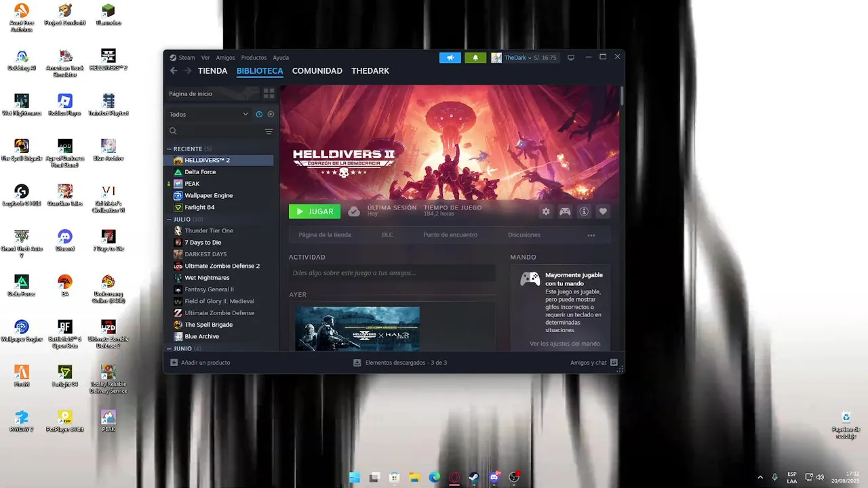Check cloud sync status icon

354,211
